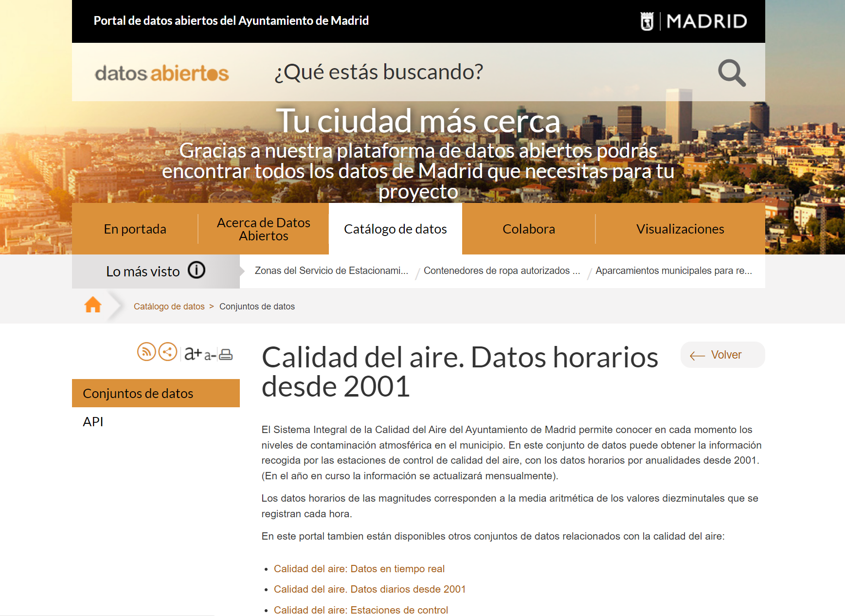Decrease text size with a- icon
This screenshot has width=845, height=616.
point(210,355)
